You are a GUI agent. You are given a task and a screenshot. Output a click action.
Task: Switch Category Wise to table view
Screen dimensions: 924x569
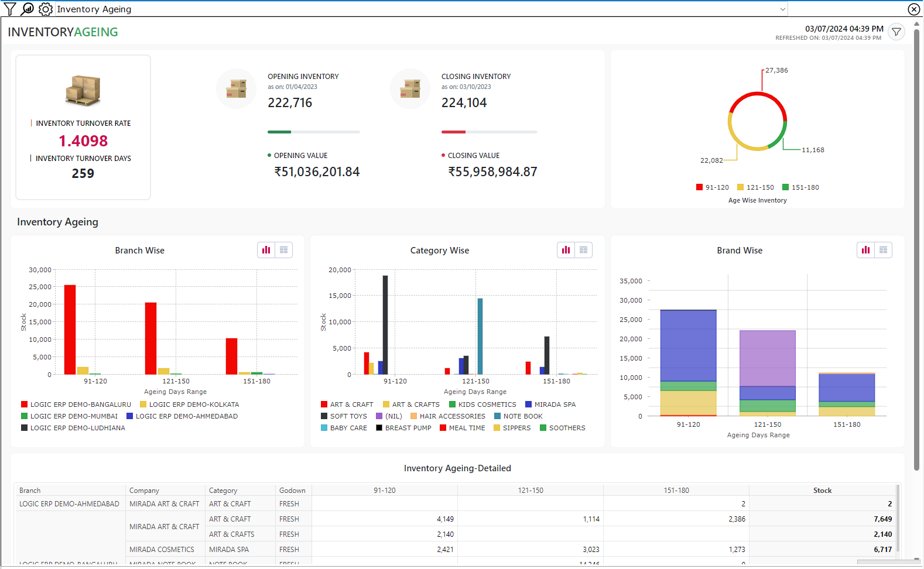(x=584, y=250)
